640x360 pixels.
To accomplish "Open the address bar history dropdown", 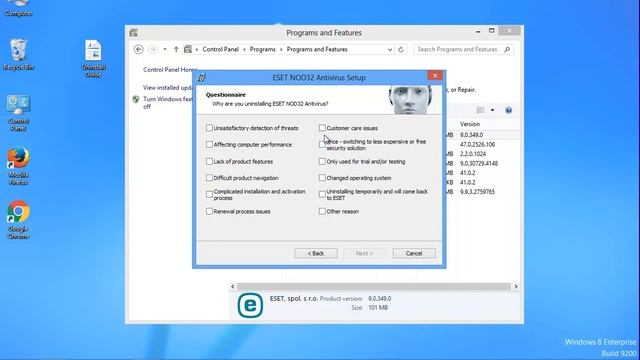I will pos(390,49).
